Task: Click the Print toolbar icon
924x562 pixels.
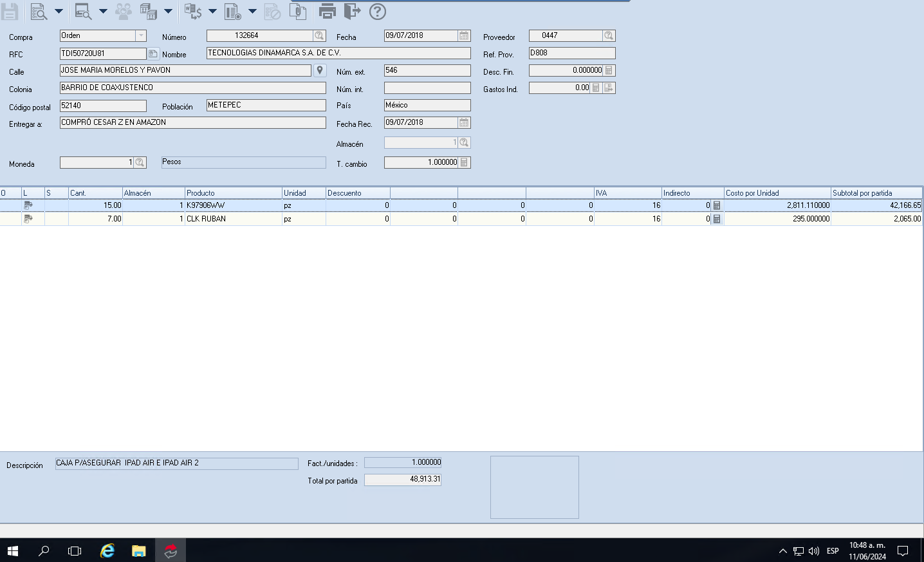Action: tap(328, 11)
